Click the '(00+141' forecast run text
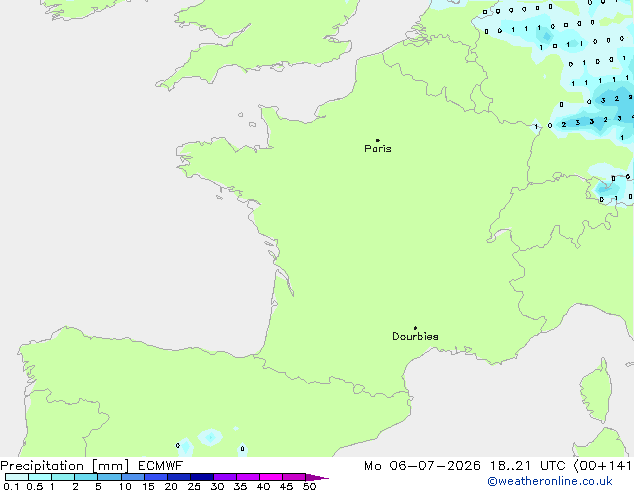The width and height of the screenshot is (634, 490). click(x=603, y=466)
